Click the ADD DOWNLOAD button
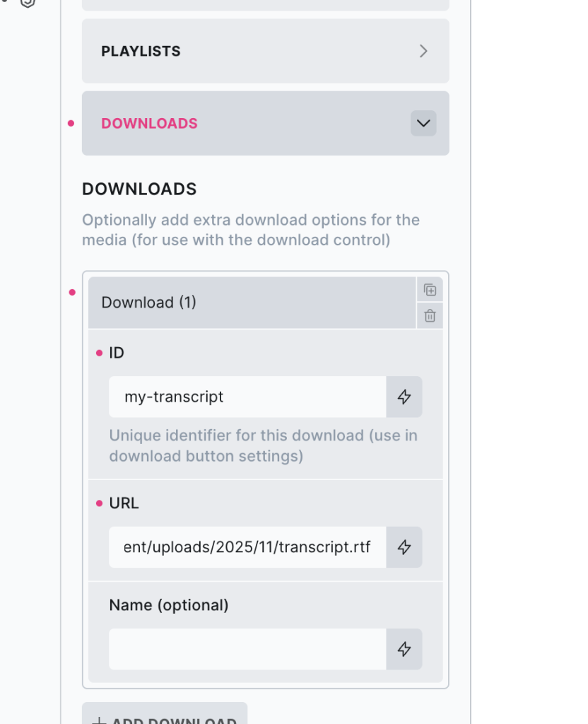Viewport: 588px width, 724px height. point(165,718)
